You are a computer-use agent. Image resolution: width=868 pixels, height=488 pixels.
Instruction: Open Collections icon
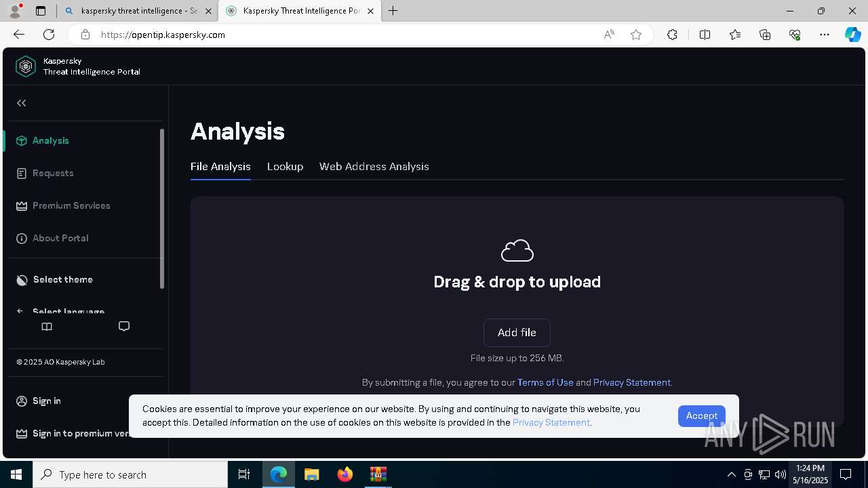coord(765,35)
